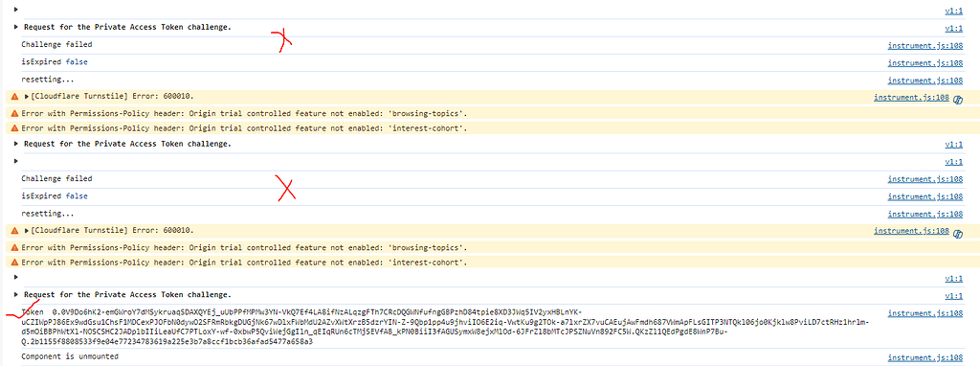
Task: Open v1:1 link on Request row above Token
Action: click(953, 296)
